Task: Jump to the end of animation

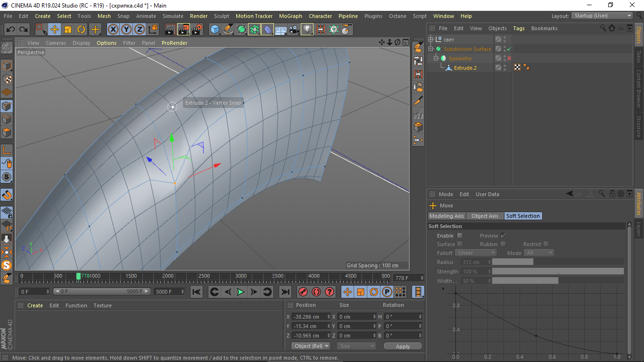Action: pos(285,292)
